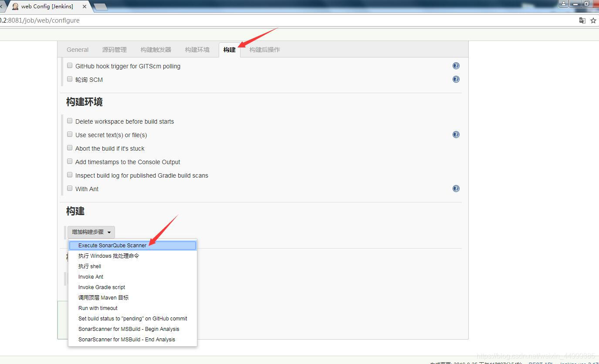The image size is (599, 364).
Task: Check the 轮询 SCM option
Action: 70,79
